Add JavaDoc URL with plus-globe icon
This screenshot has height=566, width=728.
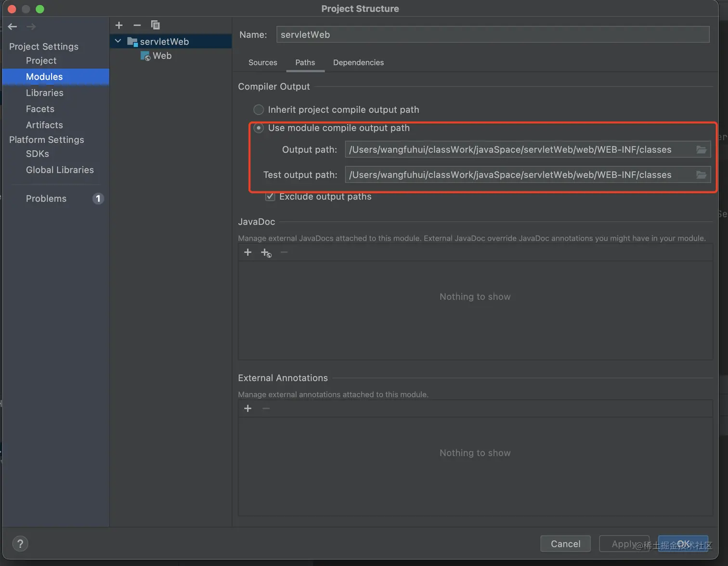coord(266,252)
